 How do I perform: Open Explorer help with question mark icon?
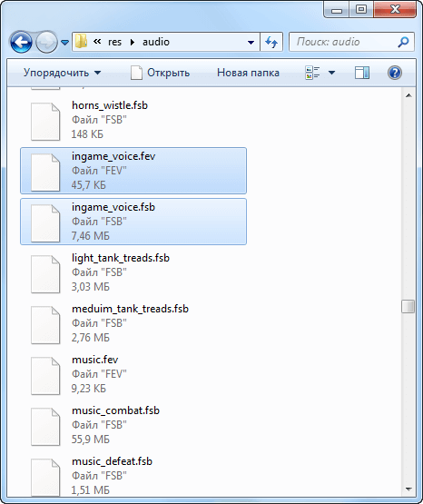point(395,73)
